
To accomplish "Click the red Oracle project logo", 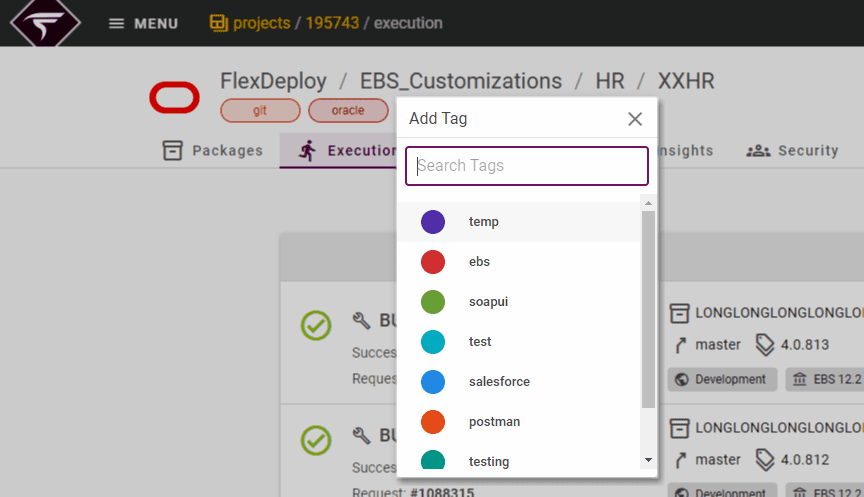I will coord(175,98).
